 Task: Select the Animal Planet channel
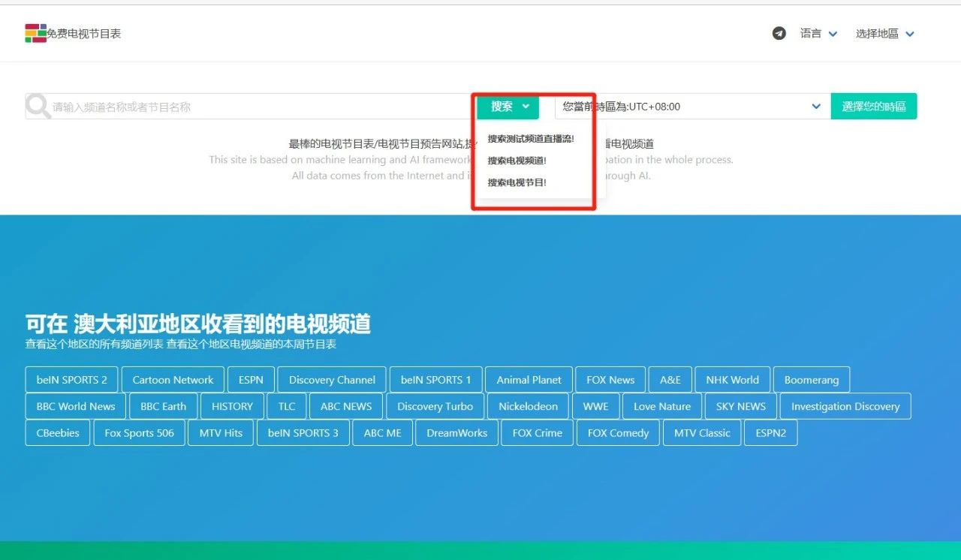[529, 379]
